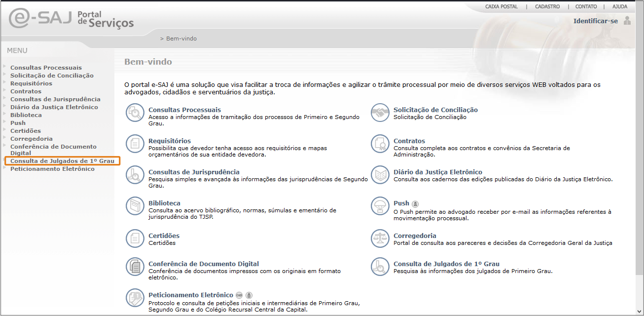
Task: Click Diário da Justiça Eletrônico heading in main content
Action: (438, 172)
